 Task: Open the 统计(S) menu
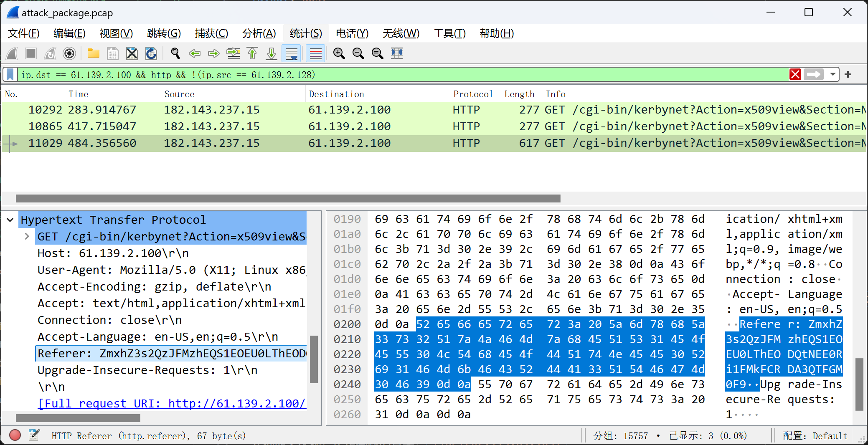click(x=305, y=33)
